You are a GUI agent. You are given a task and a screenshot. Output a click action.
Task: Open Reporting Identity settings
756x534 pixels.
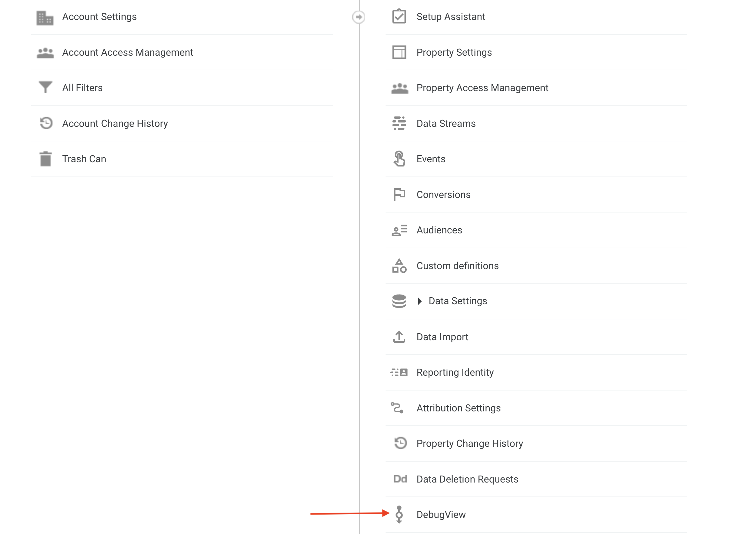coord(455,372)
